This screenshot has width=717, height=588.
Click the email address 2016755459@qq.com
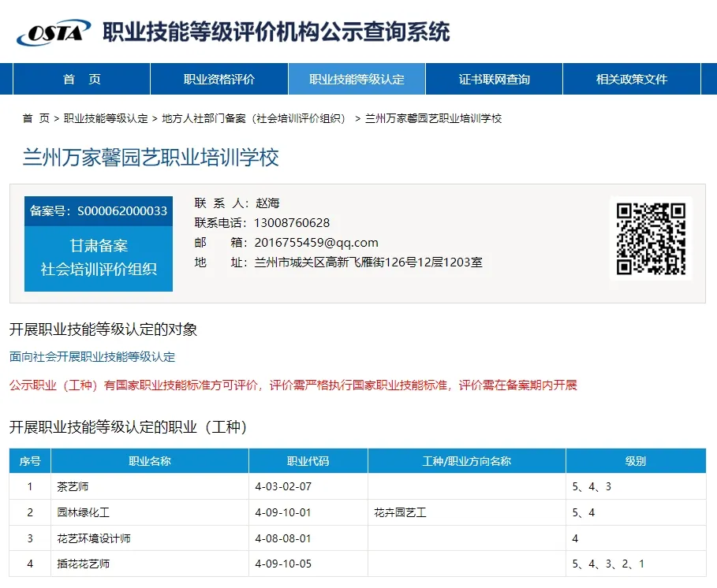pyautogui.click(x=315, y=242)
